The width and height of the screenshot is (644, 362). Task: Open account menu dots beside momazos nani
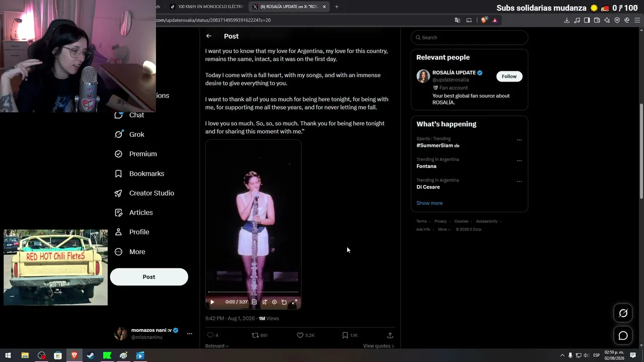190,333
